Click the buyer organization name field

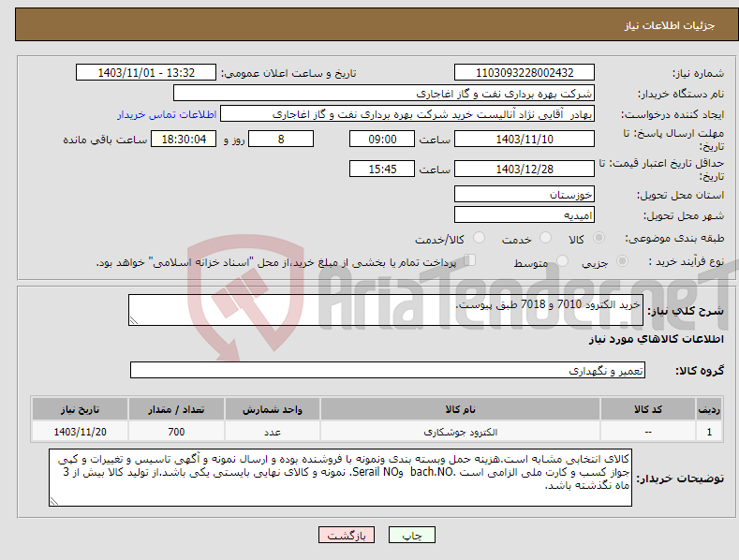click(x=384, y=94)
